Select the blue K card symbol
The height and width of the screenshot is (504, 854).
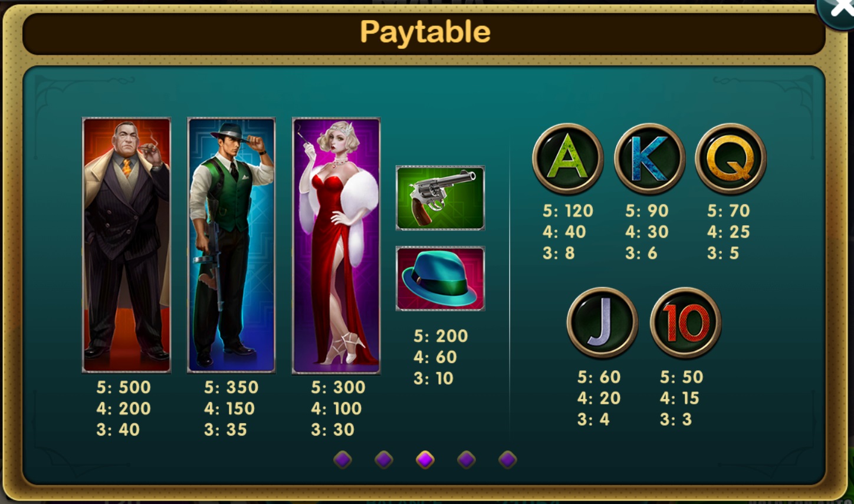649,159
